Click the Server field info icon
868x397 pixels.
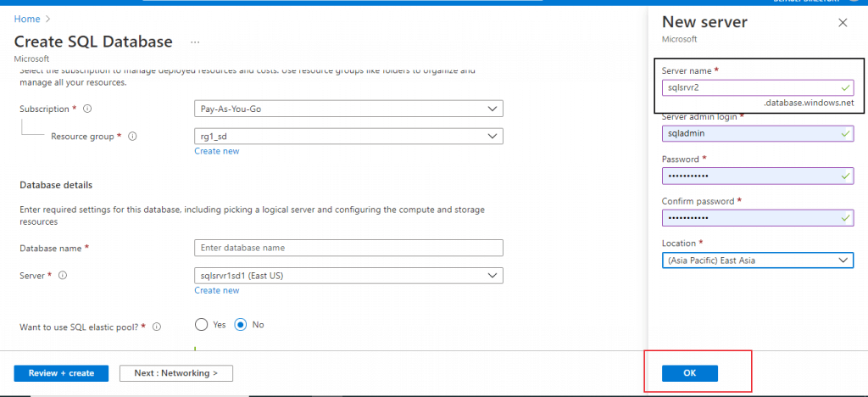64,276
